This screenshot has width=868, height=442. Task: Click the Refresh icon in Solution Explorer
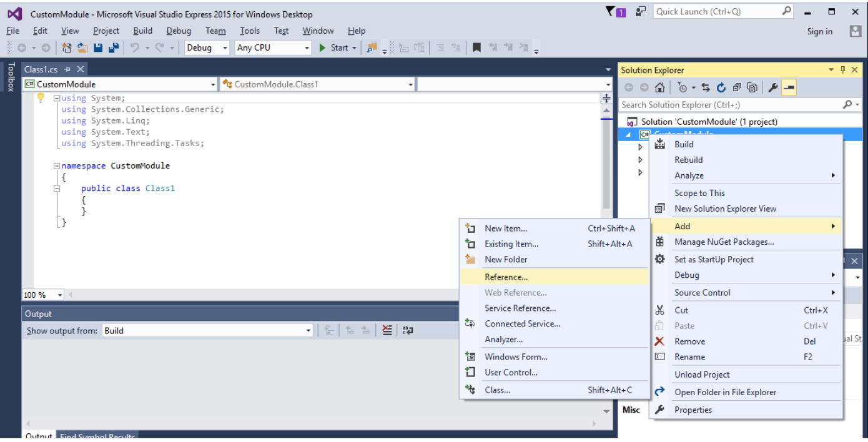click(x=721, y=88)
